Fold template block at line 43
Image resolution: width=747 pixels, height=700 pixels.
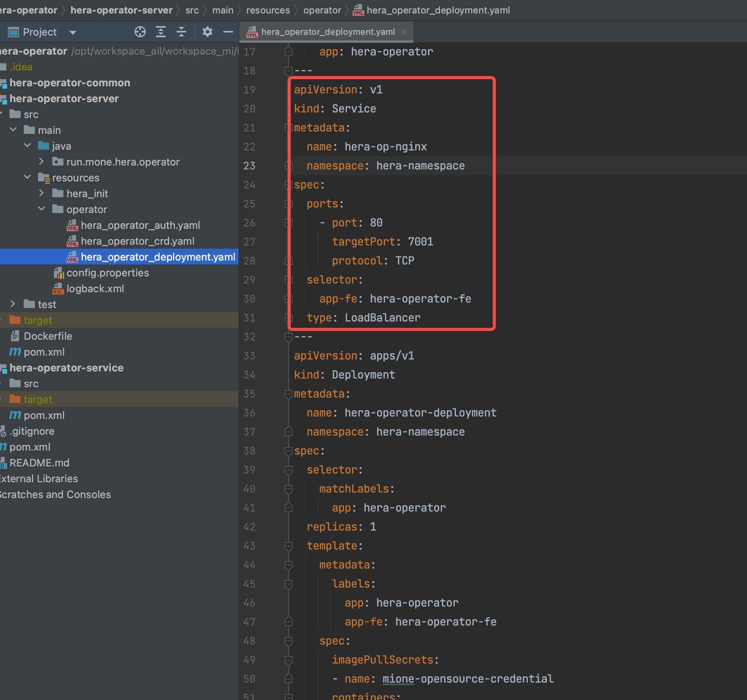pos(288,546)
